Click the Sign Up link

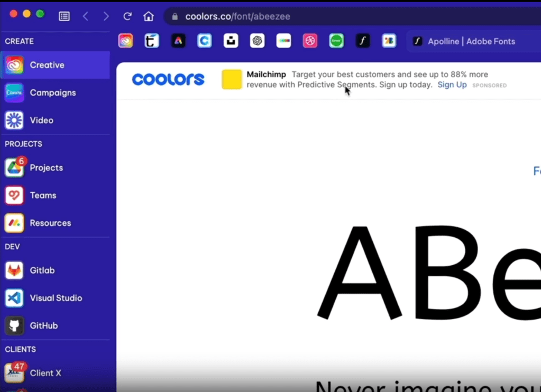tap(452, 85)
